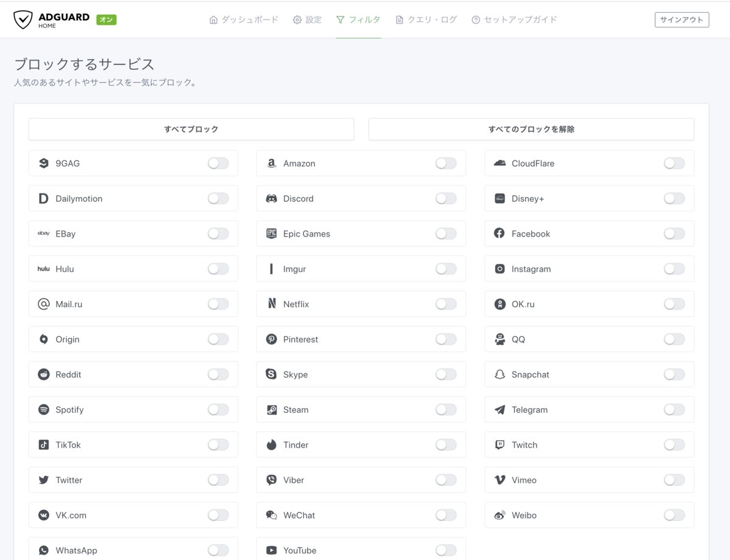Screen dimensions: 730x560
Task: Toggle the YouTube block switch
Action: coord(446,550)
